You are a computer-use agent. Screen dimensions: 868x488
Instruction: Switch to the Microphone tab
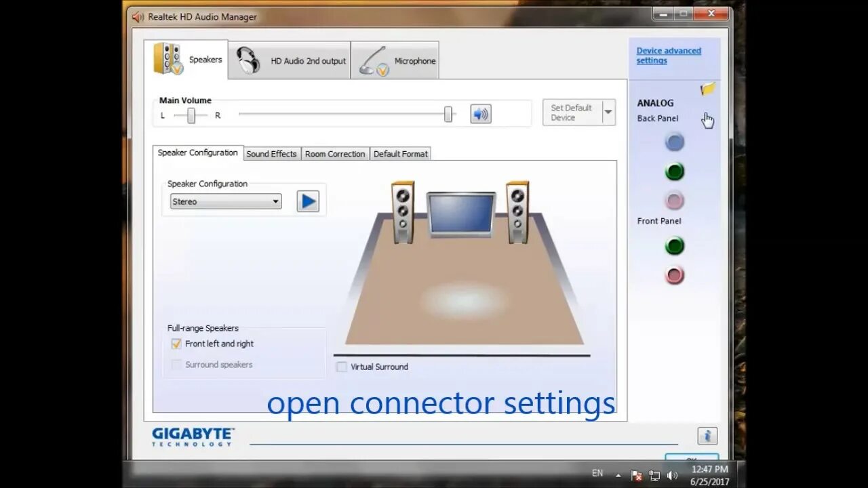click(x=395, y=60)
